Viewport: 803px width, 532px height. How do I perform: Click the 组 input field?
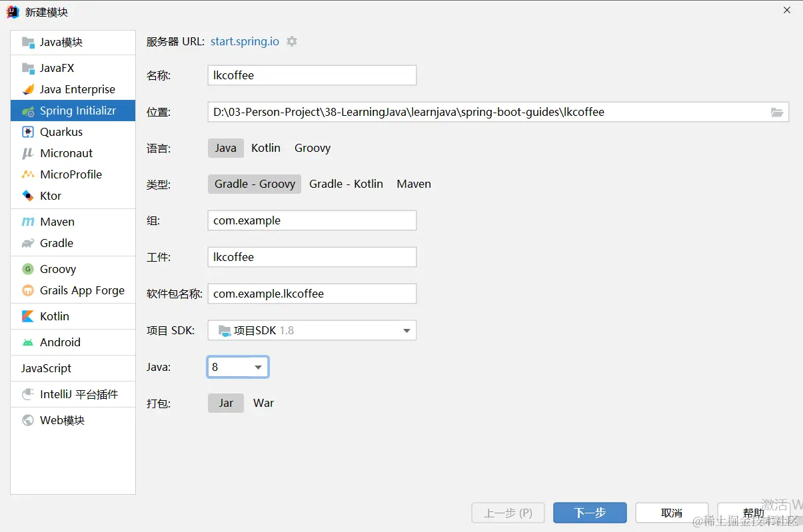(312, 220)
